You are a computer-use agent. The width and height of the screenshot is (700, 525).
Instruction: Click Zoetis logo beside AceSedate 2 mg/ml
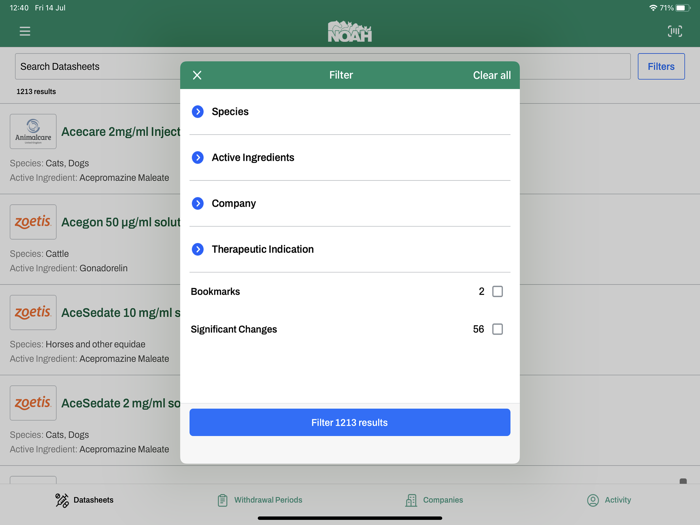(33, 403)
